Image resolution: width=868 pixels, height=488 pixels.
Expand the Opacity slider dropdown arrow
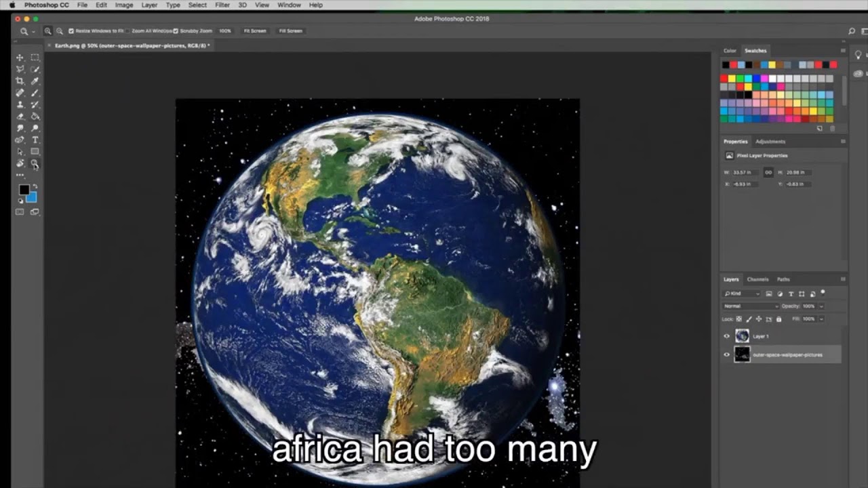(821, 306)
